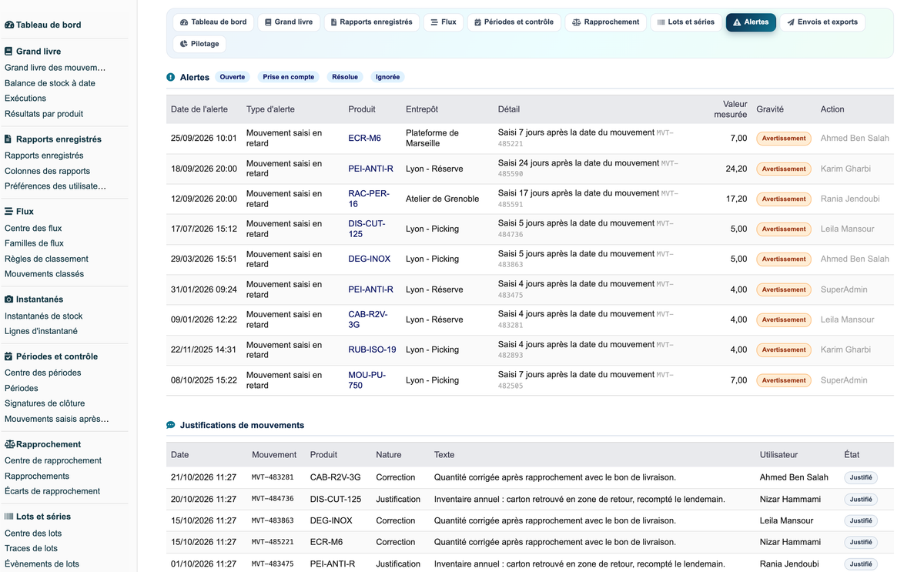Click the speech bubble icon by Justifications de mouvements

171,425
